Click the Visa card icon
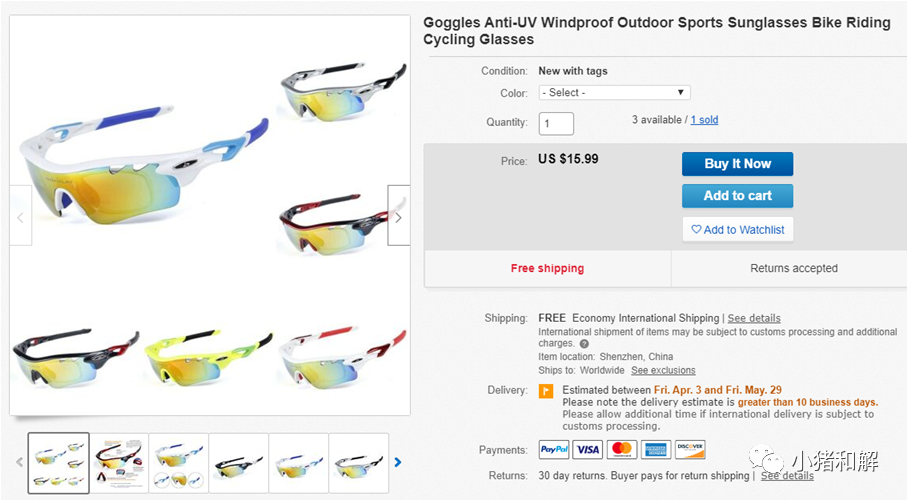 (x=587, y=450)
